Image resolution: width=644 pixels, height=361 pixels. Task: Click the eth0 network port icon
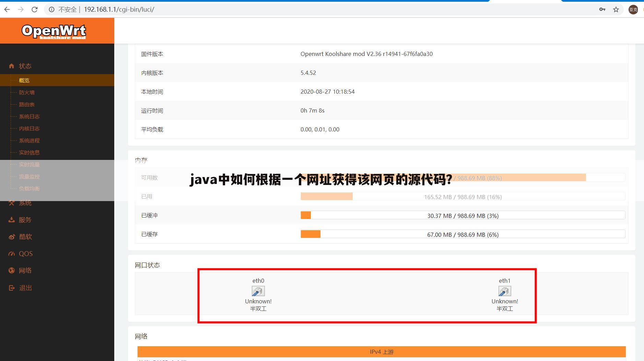(258, 291)
